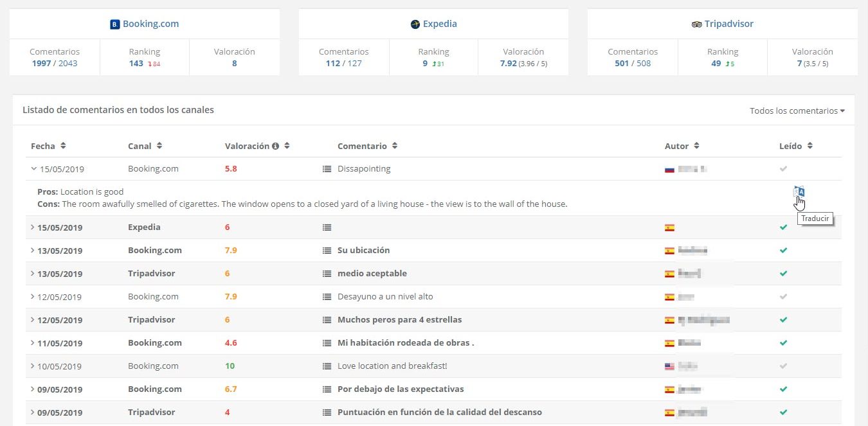Expand the 13/05/2019 Booking.com row
The image size is (868, 426).
click(x=33, y=251)
